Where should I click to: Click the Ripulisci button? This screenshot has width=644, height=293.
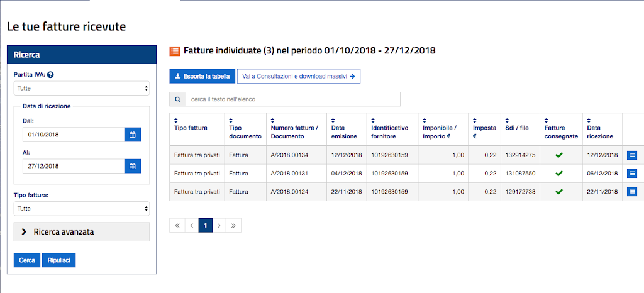tap(58, 260)
